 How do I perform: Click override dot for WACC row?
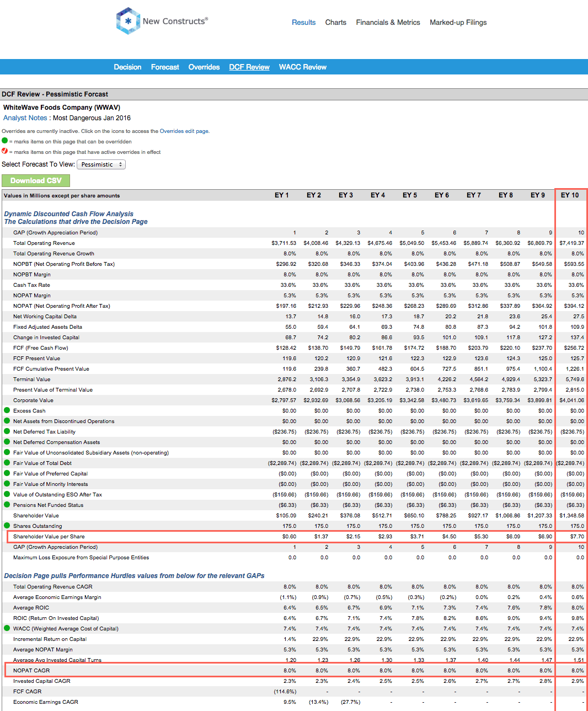pyautogui.click(x=7, y=628)
